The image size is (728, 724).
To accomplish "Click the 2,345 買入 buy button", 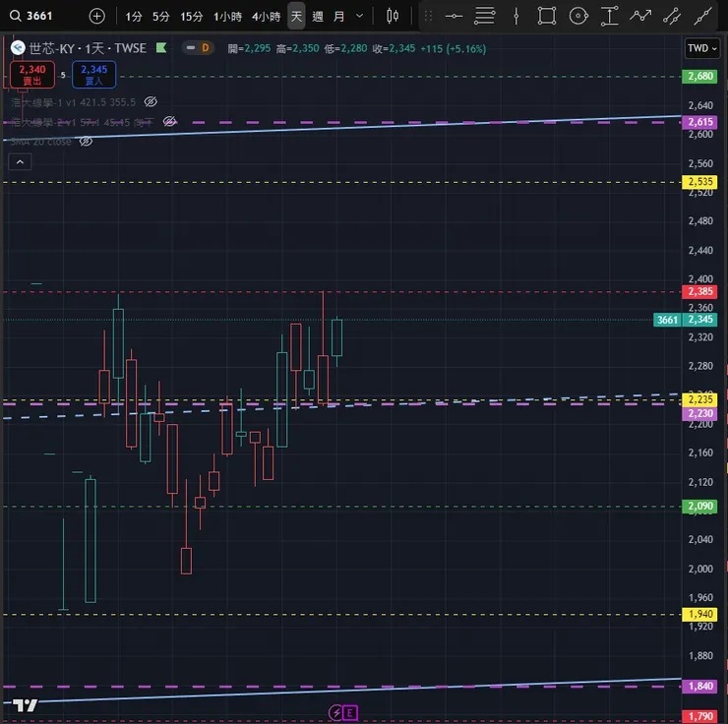I will click(93, 75).
